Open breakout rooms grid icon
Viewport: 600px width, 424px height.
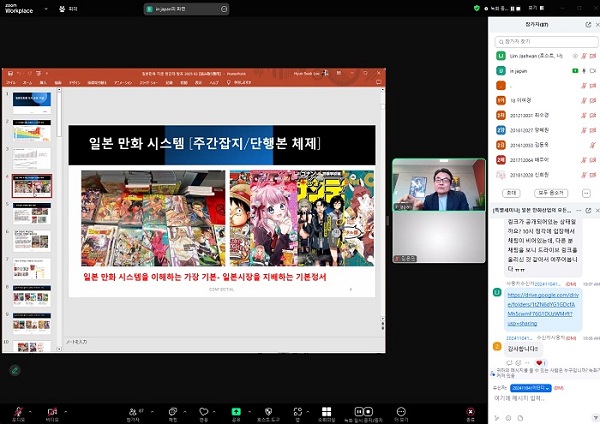(x=326, y=412)
